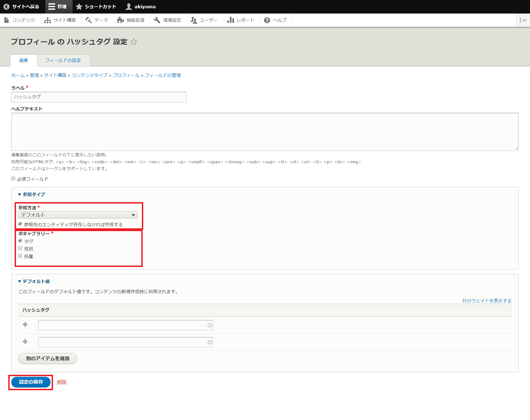Open the 管理 toolbar menu

pyautogui.click(x=57, y=7)
